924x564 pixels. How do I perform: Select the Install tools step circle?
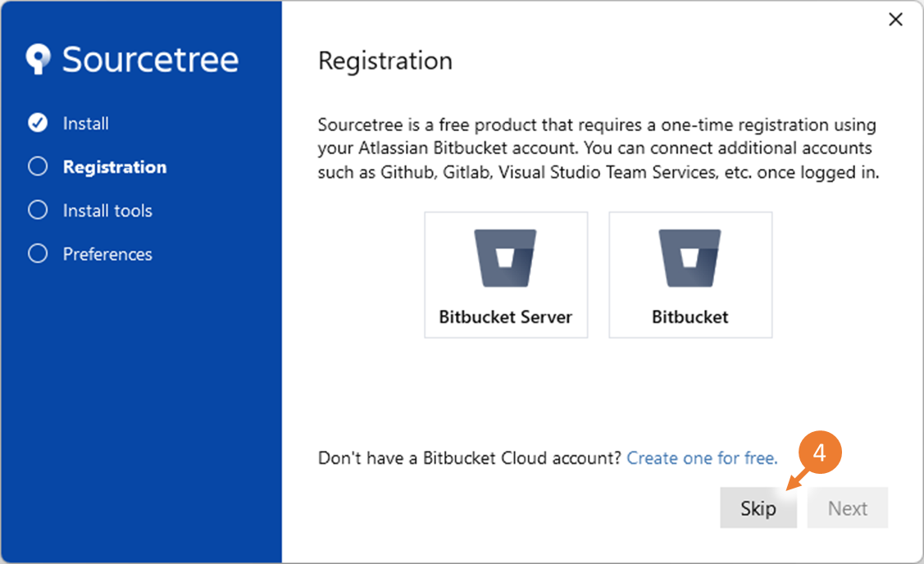click(38, 210)
